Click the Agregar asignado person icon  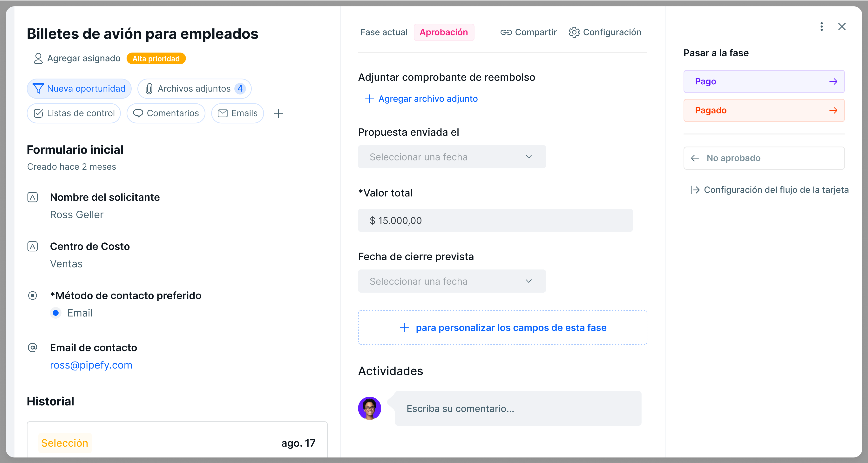coord(38,58)
